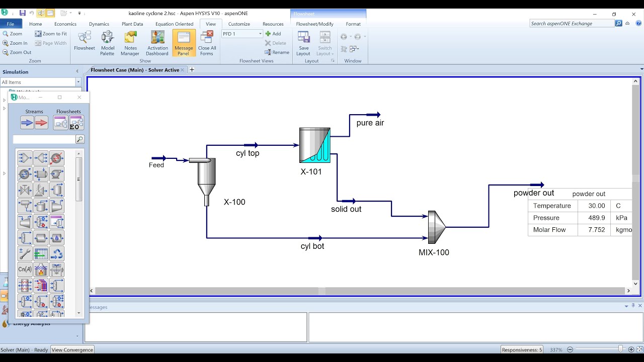Add a blue material stream from palette
Viewport: 644px width, 362px height.
click(27, 122)
